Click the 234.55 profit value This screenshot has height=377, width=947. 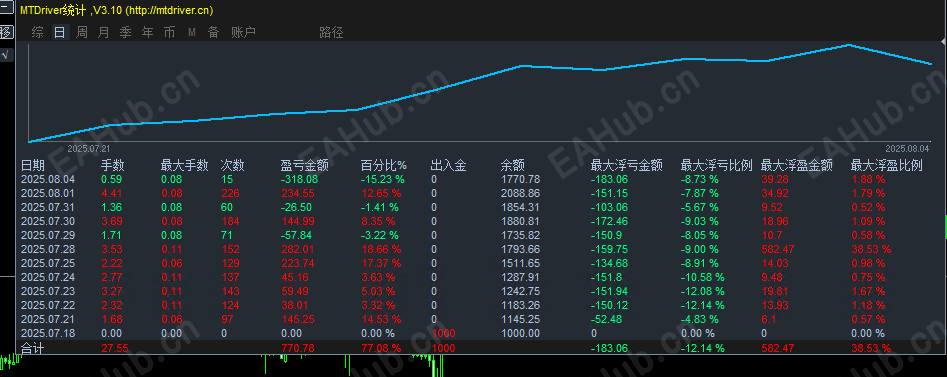(x=297, y=193)
